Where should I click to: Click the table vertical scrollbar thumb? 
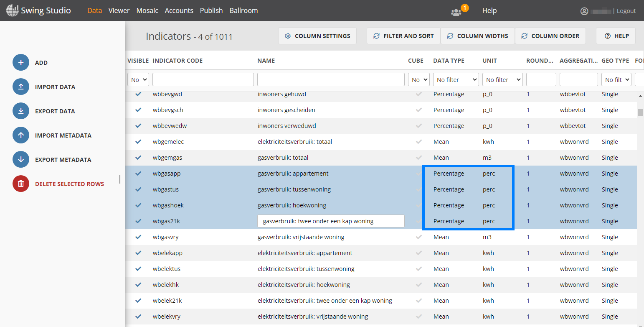point(640,113)
